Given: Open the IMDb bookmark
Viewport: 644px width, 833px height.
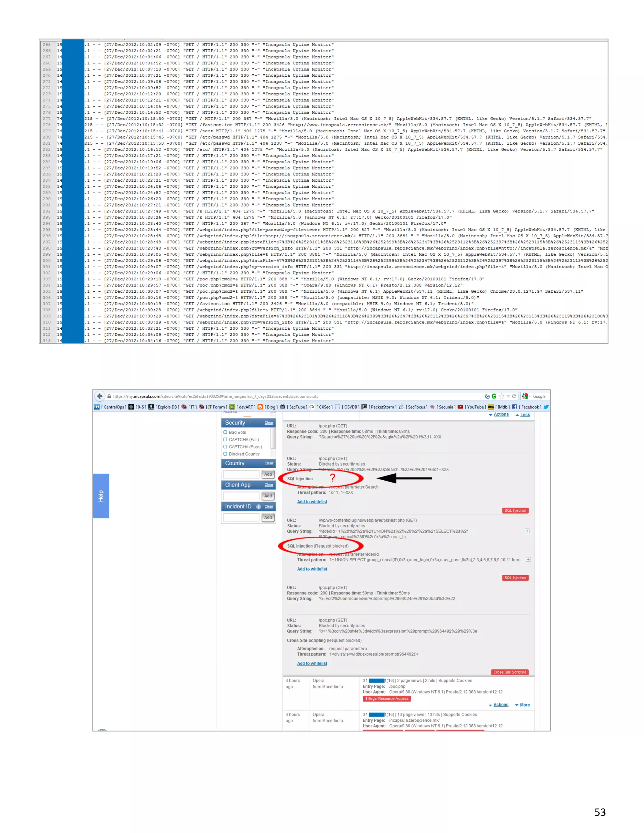Looking at the screenshot, I should pyautogui.click(x=502, y=407).
